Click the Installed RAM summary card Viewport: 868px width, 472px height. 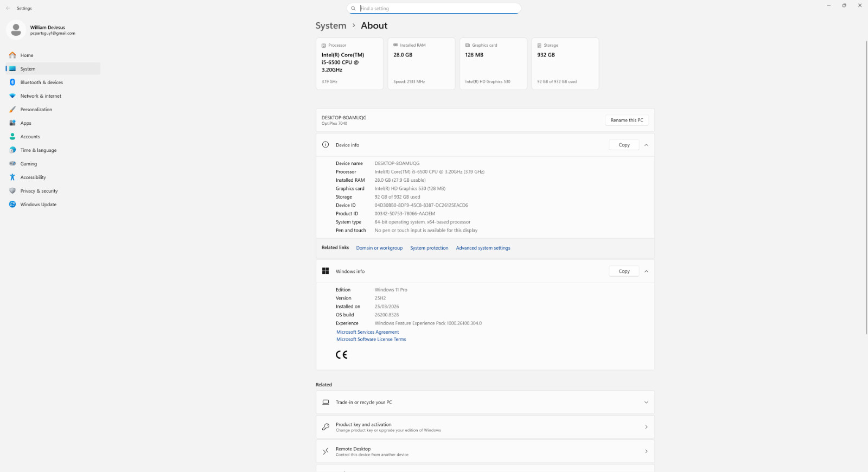pos(422,63)
